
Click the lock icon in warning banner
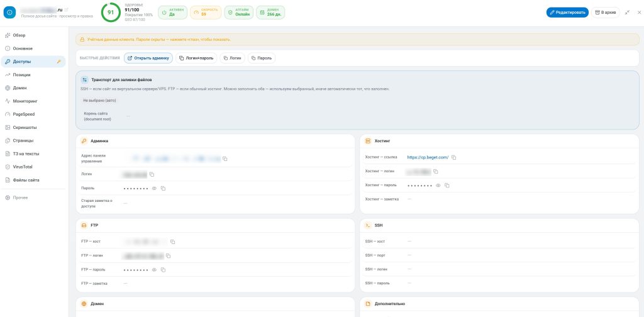coord(82,40)
